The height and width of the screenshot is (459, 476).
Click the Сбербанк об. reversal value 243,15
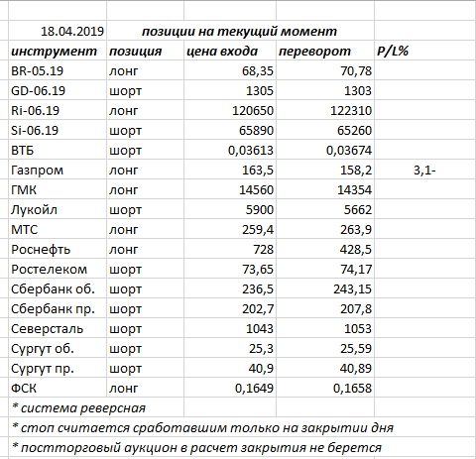click(325, 288)
